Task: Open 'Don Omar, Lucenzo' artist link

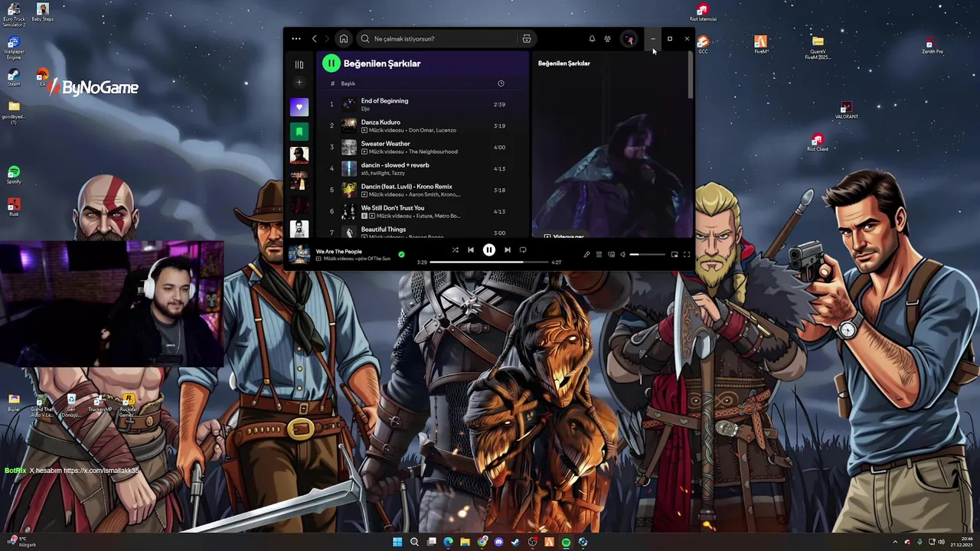Action: [432, 130]
